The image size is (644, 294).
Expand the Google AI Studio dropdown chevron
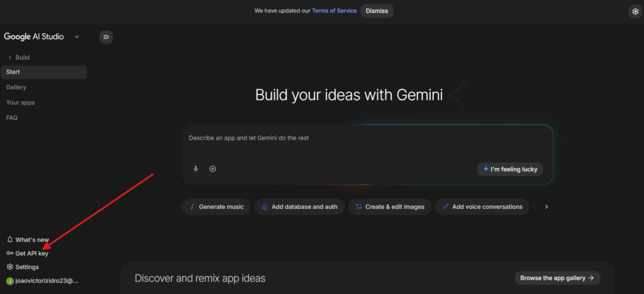pos(77,37)
